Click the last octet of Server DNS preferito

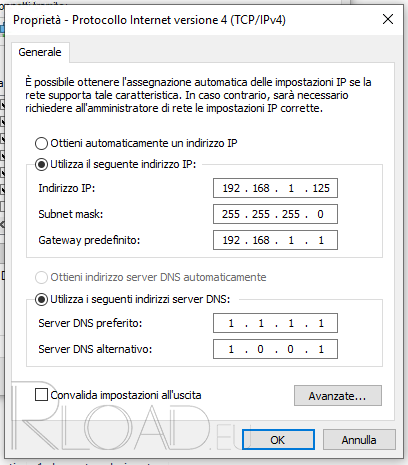click(x=321, y=323)
